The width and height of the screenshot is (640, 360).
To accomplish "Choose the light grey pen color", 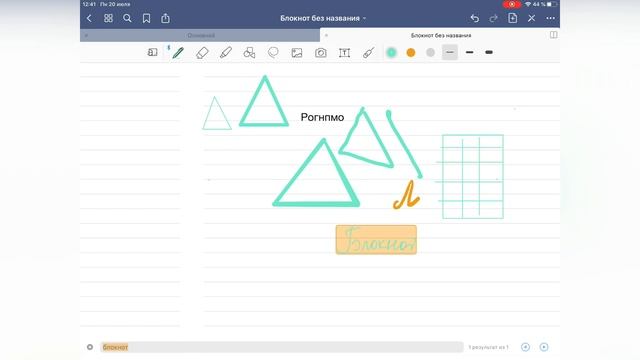I will click(430, 52).
